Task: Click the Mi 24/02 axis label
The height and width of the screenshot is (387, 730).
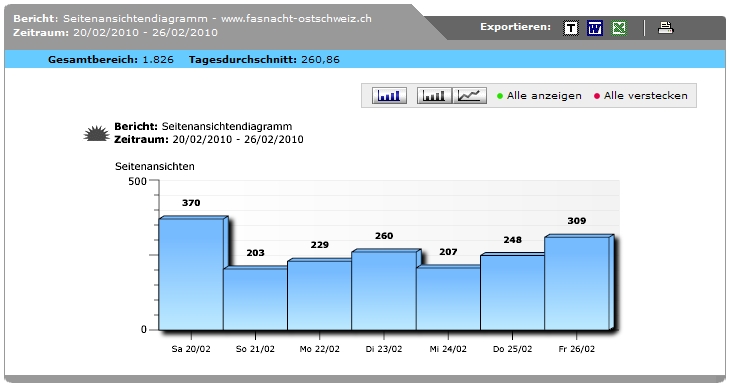Action: pyautogui.click(x=448, y=349)
